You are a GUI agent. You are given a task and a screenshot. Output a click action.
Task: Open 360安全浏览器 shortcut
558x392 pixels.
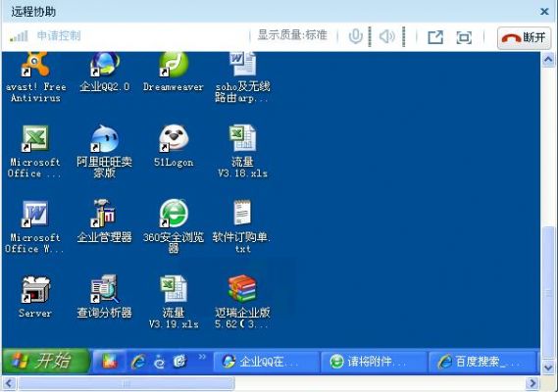tap(174, 226)
